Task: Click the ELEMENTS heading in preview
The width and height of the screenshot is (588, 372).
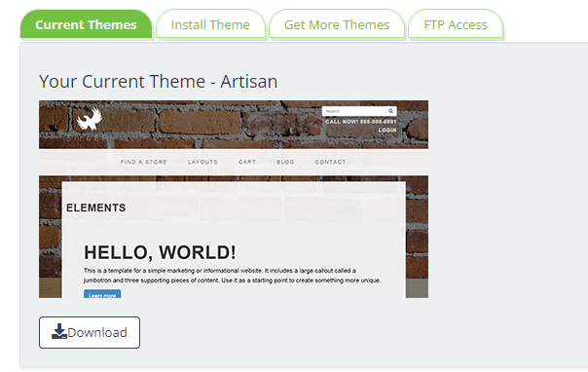Action: (x=96, y=207)
